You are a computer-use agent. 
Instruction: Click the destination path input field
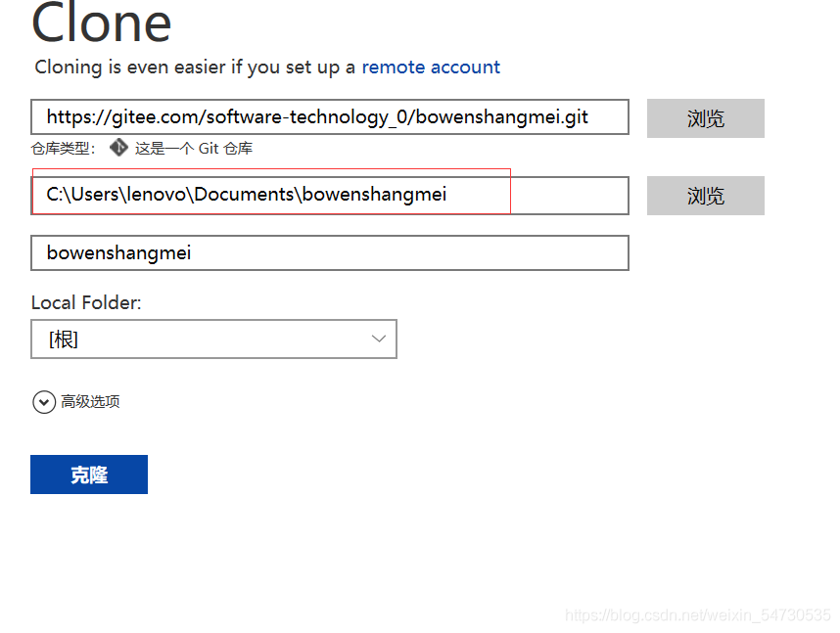click(x=330, y=196)
